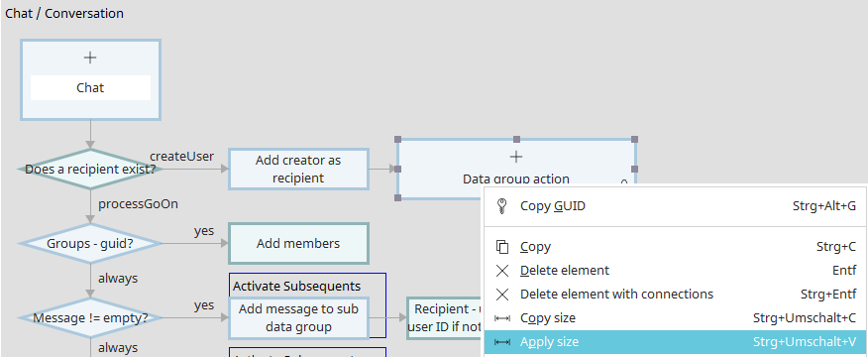The width and height of the screenshot is (868, 357).
Task: Click the 'createUser' connection label
Action: [x=181, y=157]
